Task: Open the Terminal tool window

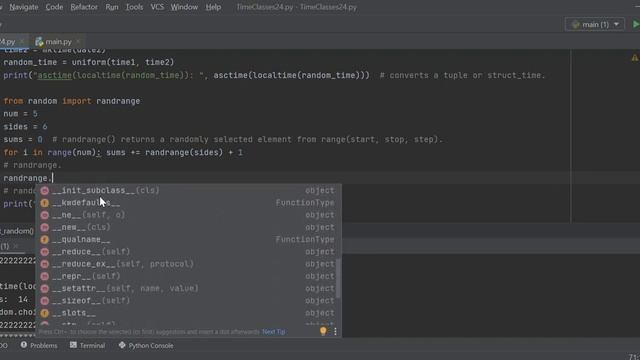Action: point(87,346)
